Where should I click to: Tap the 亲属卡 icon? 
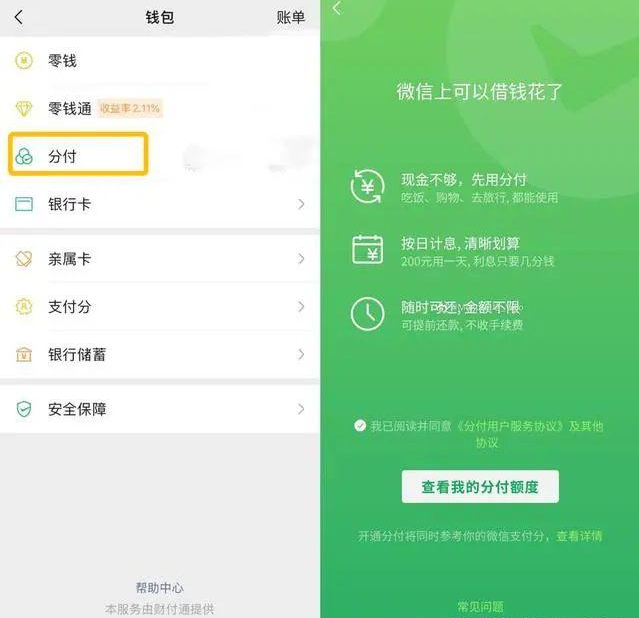point(24,259)
